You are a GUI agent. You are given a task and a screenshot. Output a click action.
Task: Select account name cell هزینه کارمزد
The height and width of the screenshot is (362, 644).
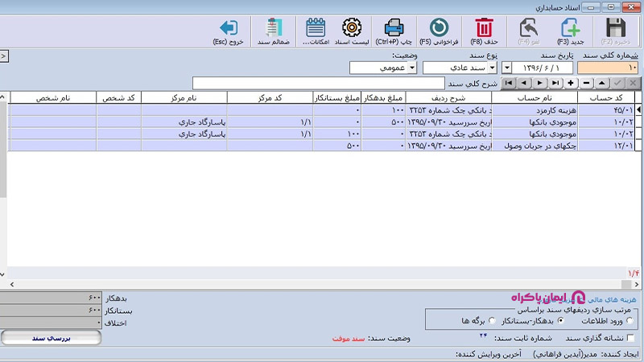coord(535,110)
